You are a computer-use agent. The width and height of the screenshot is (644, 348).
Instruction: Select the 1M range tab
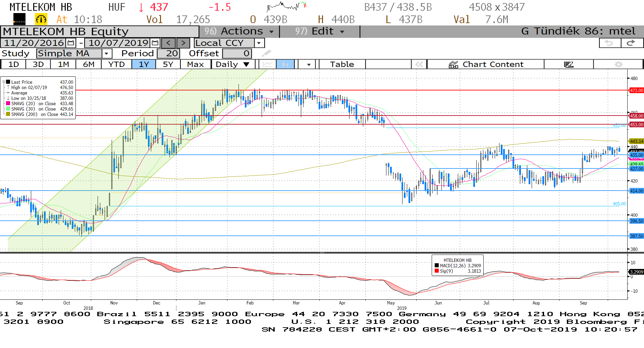63,64
